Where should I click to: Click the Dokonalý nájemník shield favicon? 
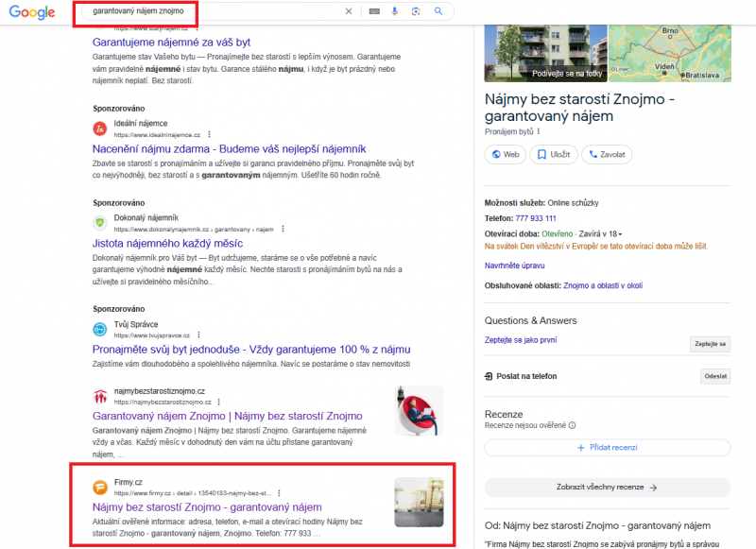coord(100,223)
